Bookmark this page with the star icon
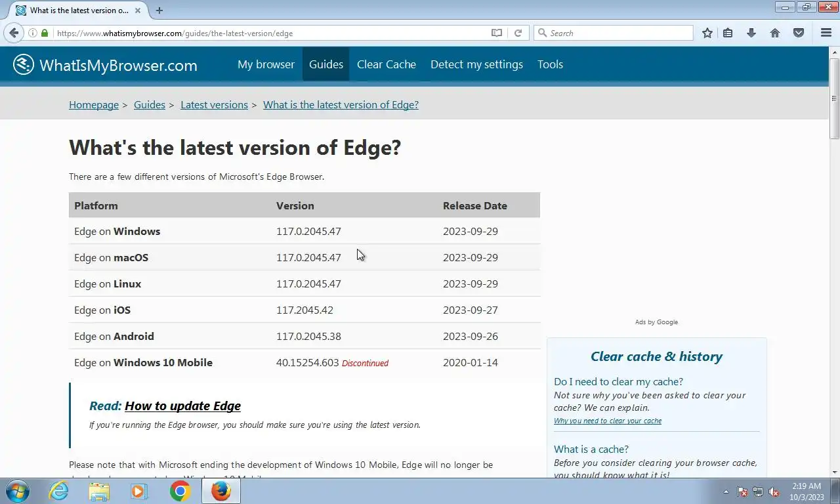 [x=707, y=33]
